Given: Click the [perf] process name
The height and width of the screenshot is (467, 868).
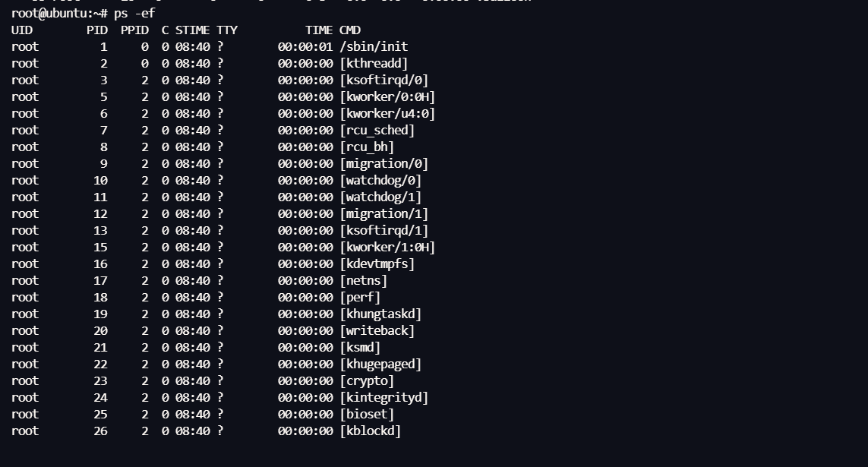Looking at the screenshot, I should point(360,298).
